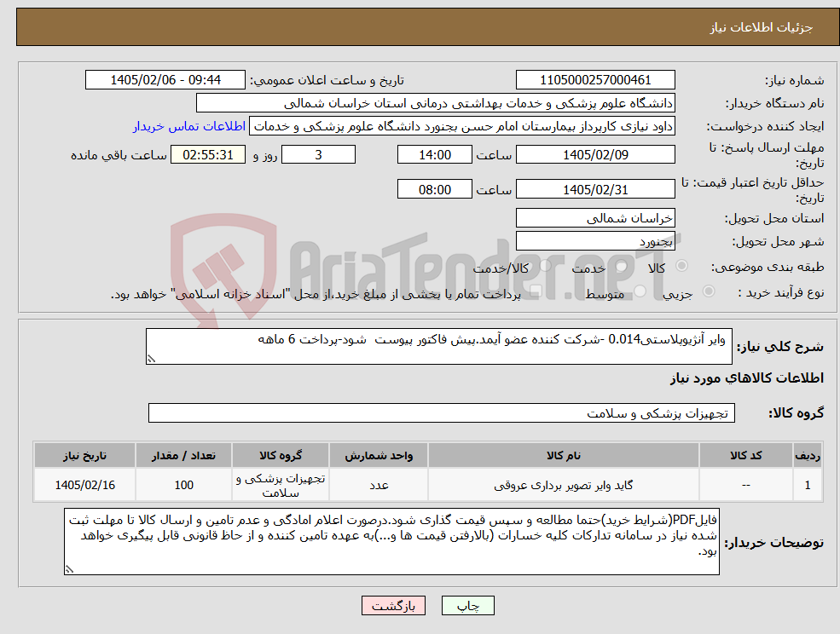
Task: Click the delivery city field بجنورد
Action: tap(595, 241)
